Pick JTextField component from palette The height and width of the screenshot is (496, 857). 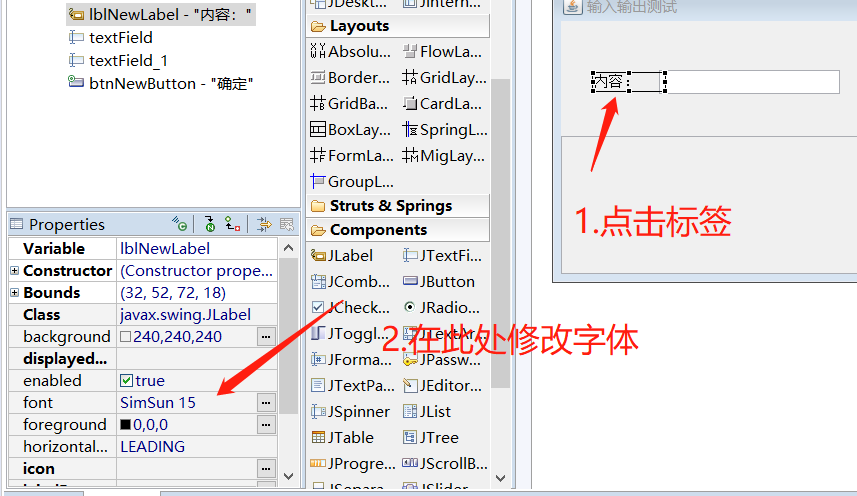443,256
